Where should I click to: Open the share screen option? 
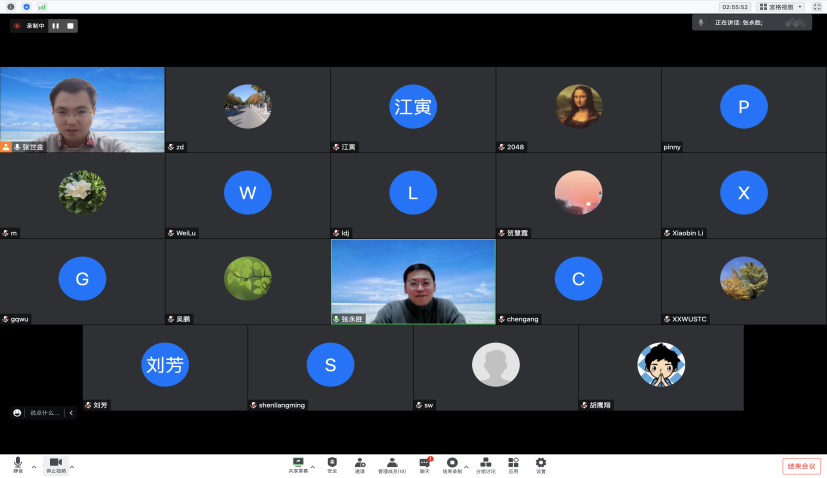click(298, 464)
